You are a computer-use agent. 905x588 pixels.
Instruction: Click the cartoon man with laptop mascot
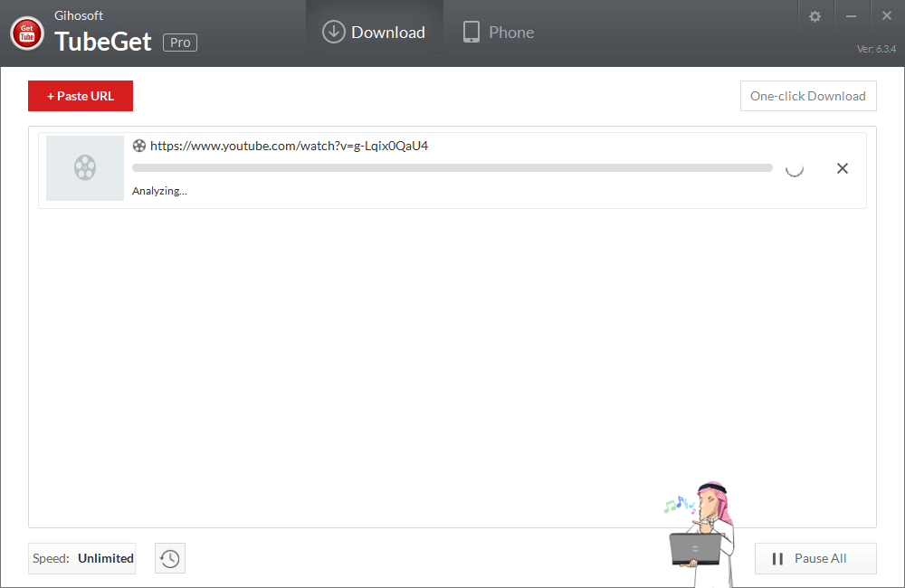tap(700, 535)
